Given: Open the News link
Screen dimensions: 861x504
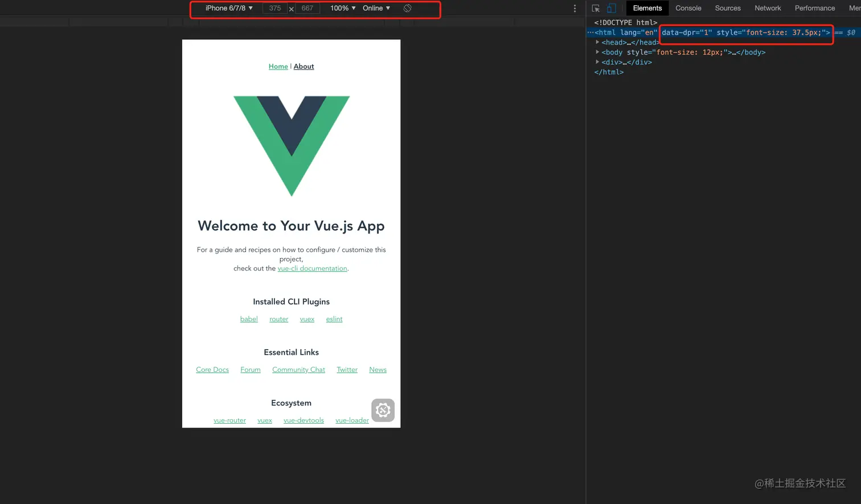Looking at the screenshot, I should (378, 370).
